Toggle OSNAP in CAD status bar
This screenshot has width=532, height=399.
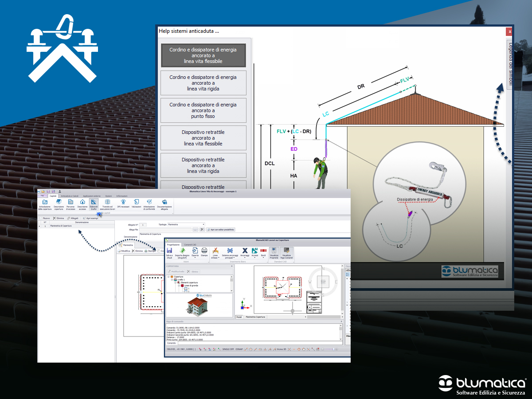239,349
